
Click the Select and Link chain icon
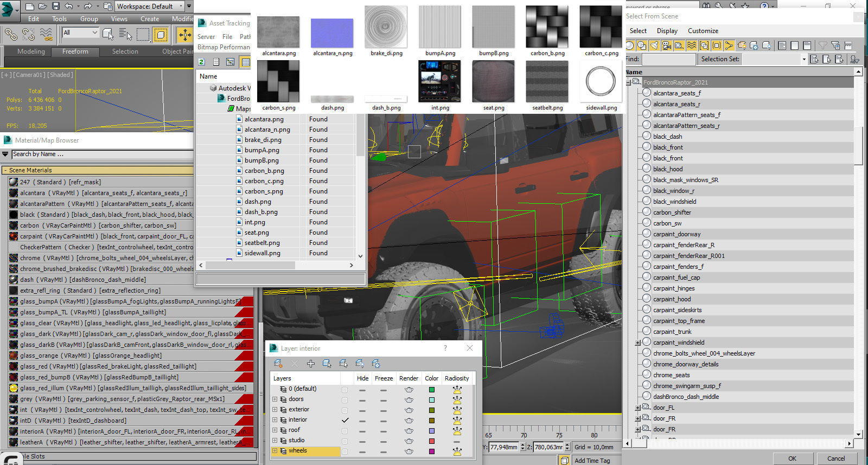[x=11, y=35]
